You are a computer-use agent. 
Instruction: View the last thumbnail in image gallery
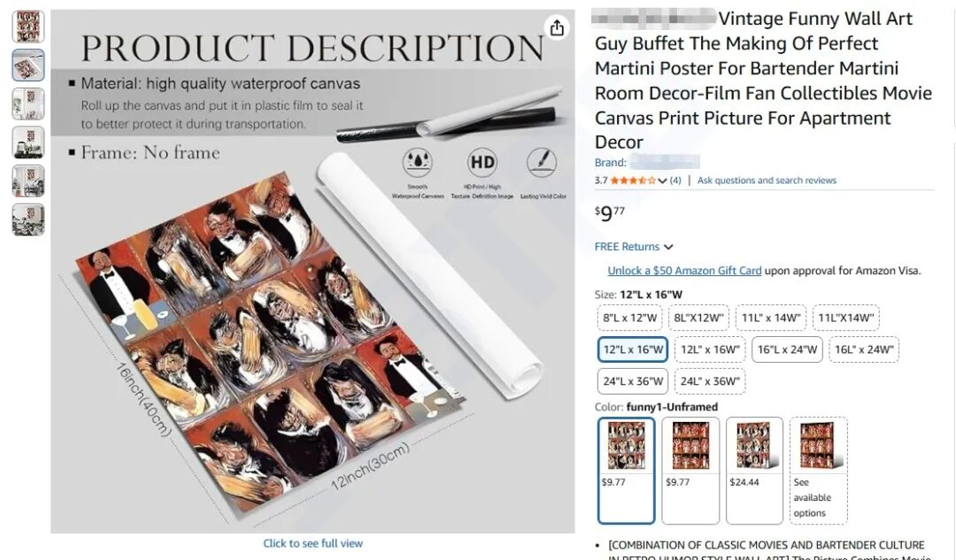28,219
